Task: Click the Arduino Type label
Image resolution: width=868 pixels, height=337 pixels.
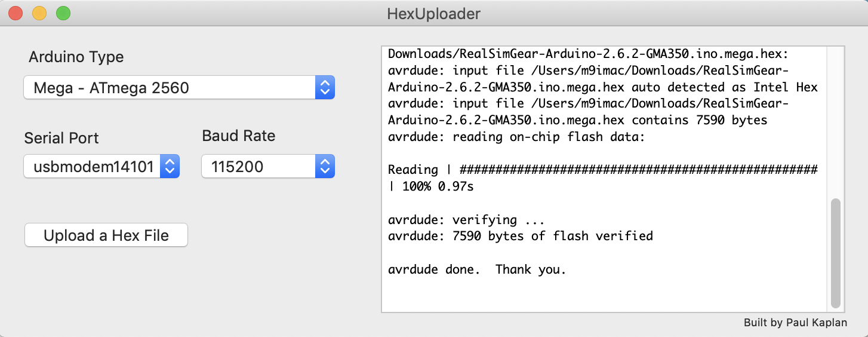Action: coord(76,57)
